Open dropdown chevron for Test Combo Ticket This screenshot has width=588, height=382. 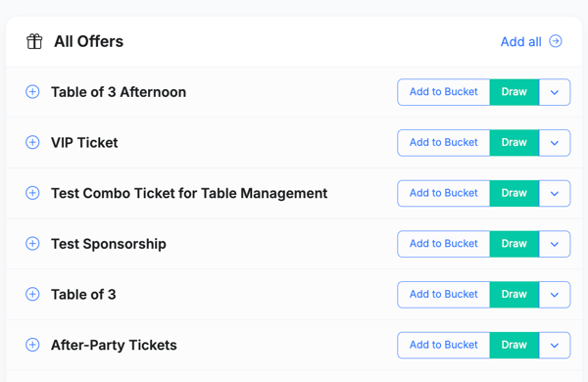tap(555, 193)
